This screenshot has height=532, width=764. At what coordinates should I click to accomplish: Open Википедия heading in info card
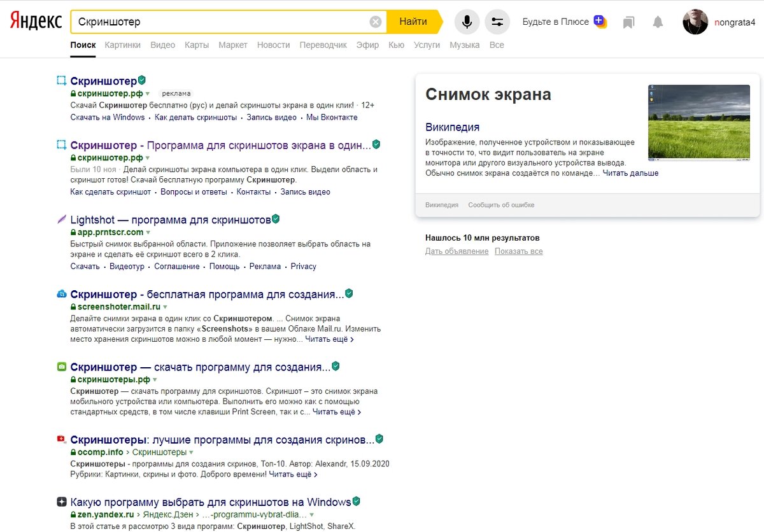[453, 127]
